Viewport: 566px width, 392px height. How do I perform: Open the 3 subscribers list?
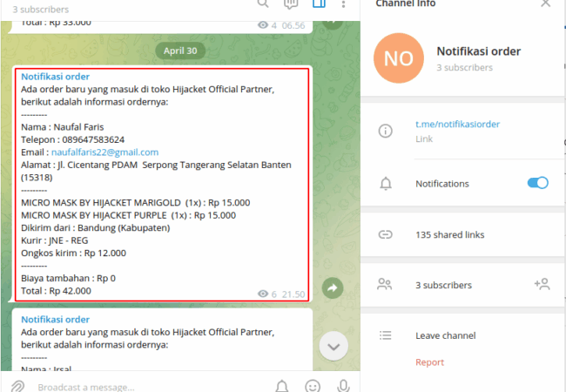coord(443,285)
